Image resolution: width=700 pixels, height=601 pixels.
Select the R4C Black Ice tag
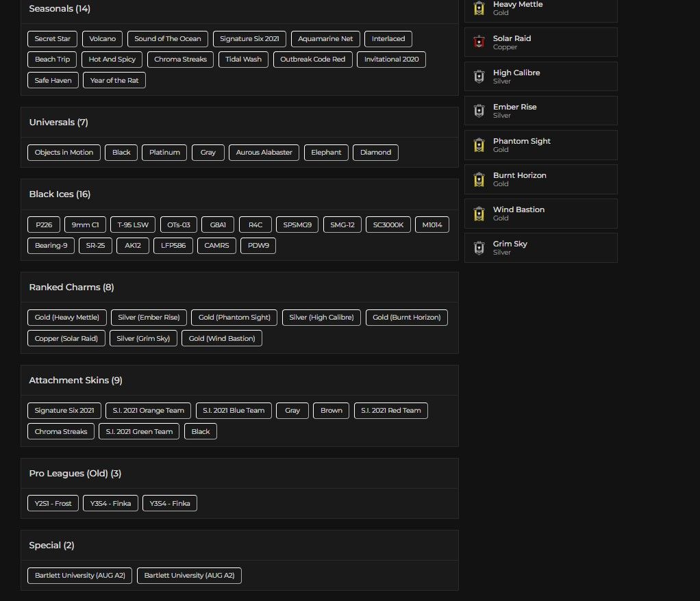click(255, 225)
